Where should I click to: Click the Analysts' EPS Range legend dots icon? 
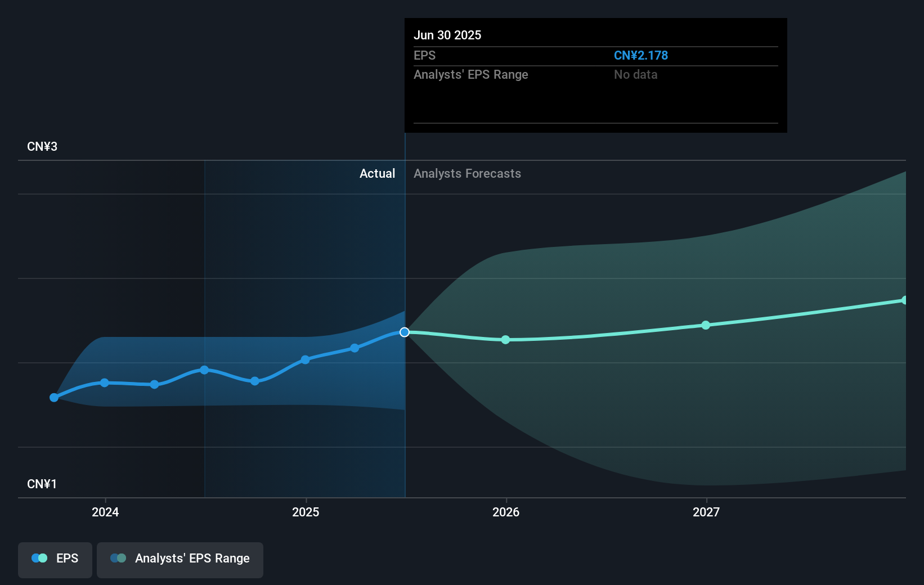[118, 558]
